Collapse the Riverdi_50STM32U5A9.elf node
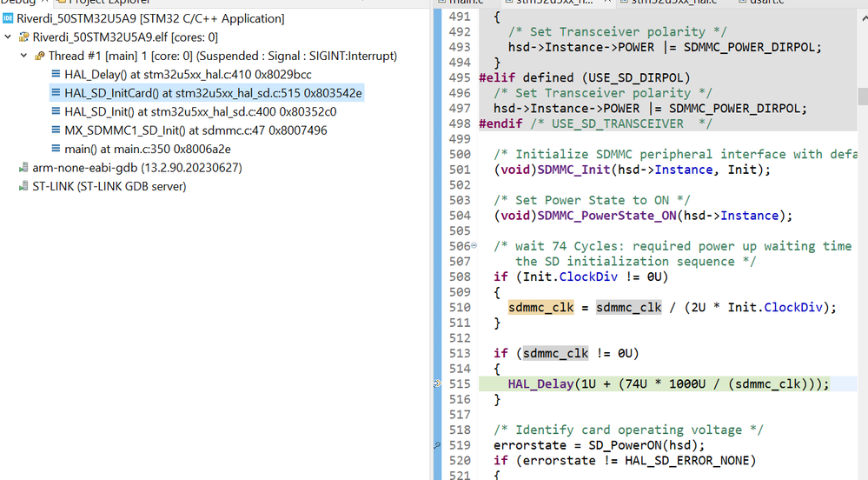 coord(8,37)
